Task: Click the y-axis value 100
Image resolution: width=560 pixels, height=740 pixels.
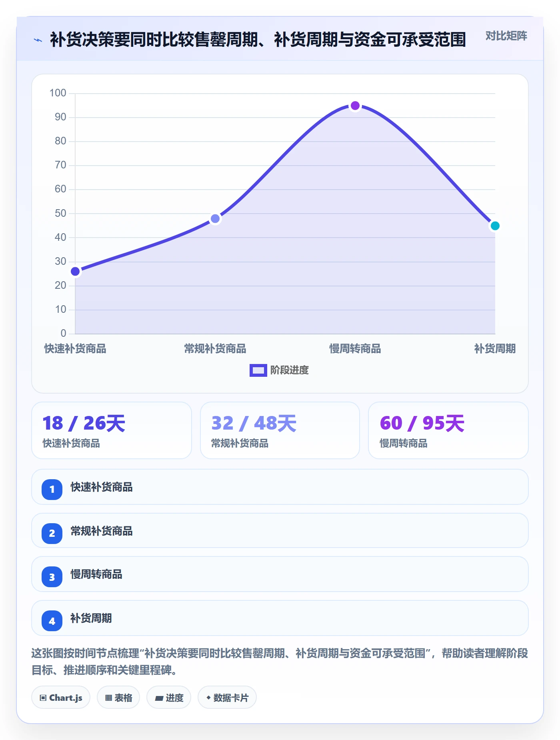Action: [58, 93]
